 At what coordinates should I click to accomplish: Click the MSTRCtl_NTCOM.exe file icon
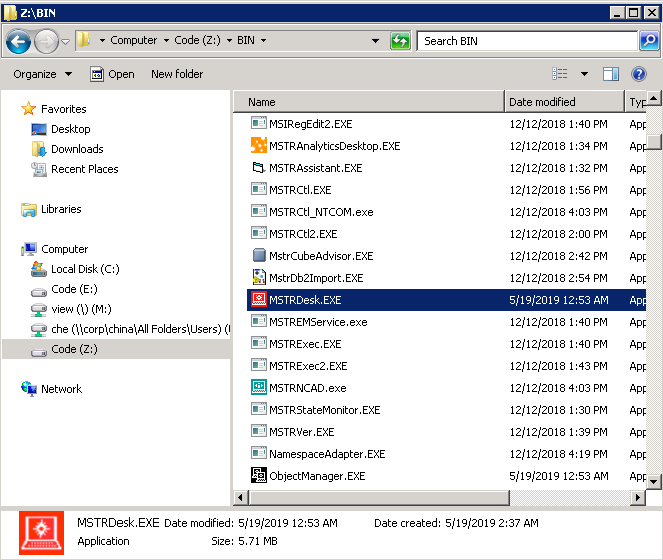[x=258, y=211]
